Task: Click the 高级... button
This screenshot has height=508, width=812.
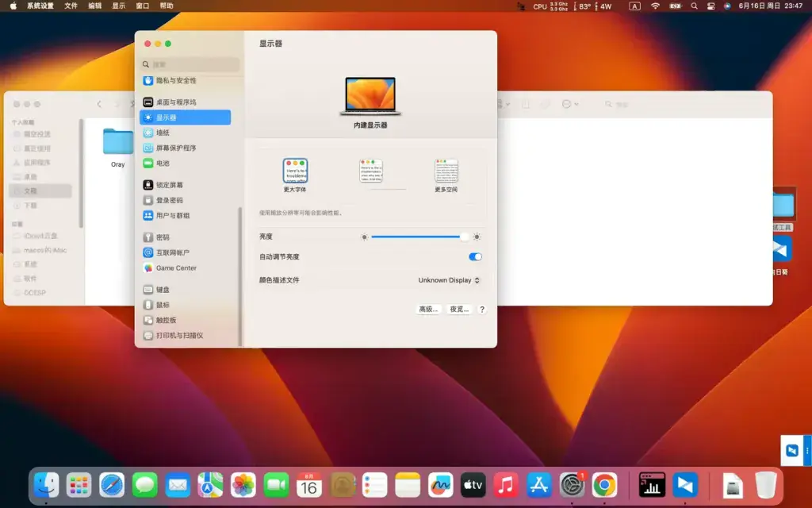Action: 428,310
